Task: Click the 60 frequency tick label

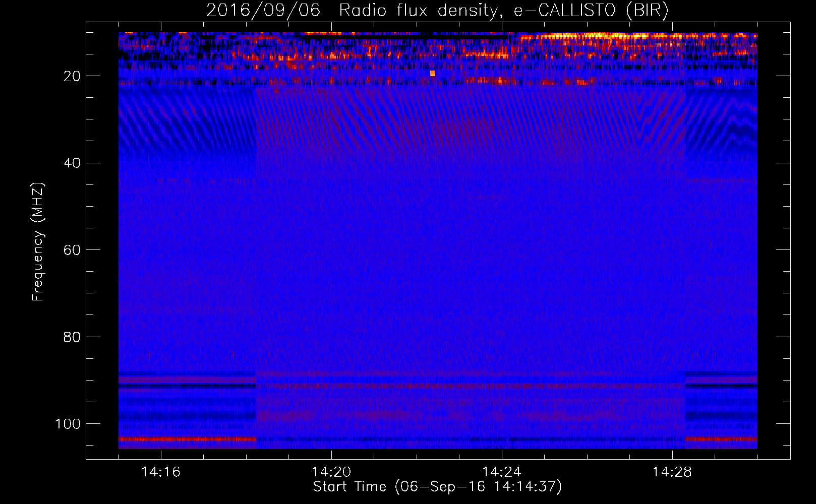Action: pos(72,250)
